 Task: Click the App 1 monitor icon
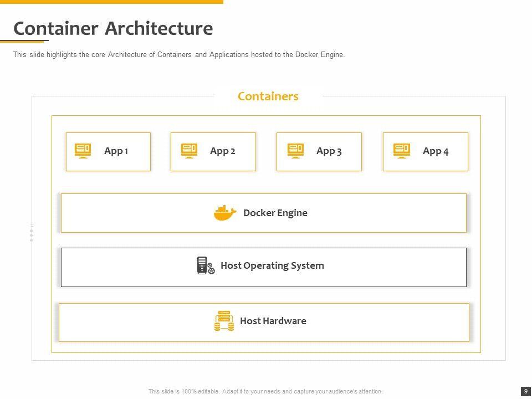83,151
